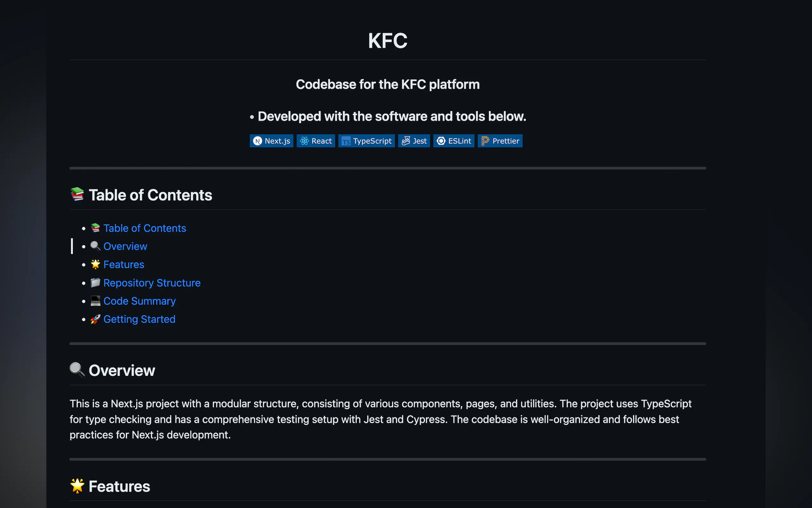Navigate to Getting Started link
This screenshot has height=508, width=812.
(x=139, y=319)
